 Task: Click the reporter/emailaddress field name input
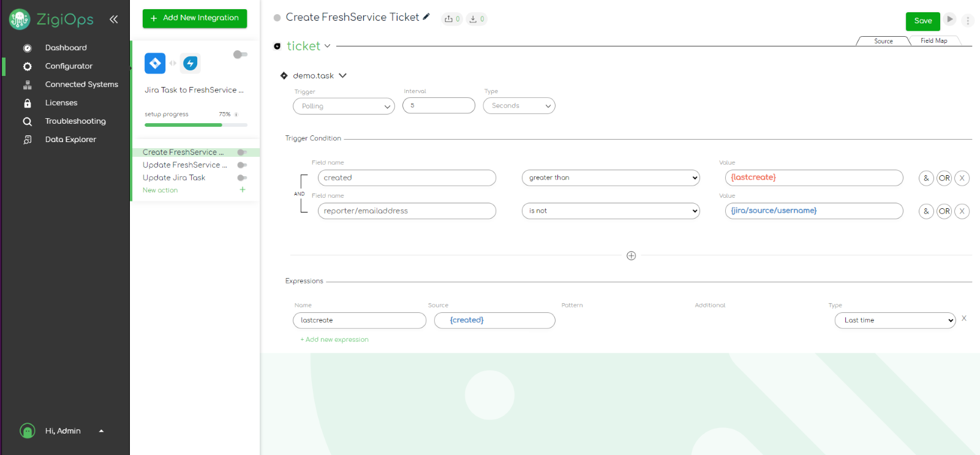[407, 211]
